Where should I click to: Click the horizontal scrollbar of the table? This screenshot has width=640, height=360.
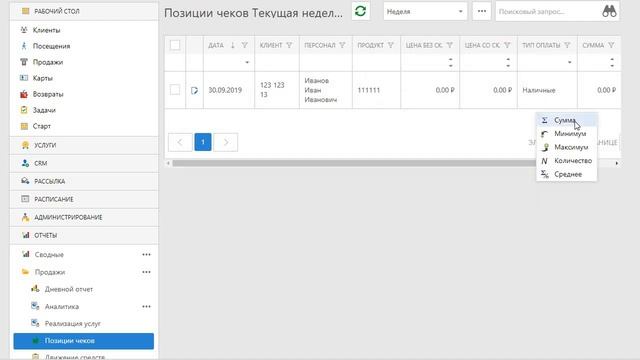353,163
